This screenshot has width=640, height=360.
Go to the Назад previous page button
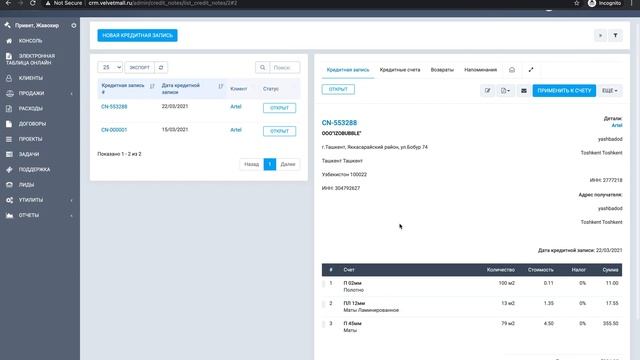click(251, 164)
